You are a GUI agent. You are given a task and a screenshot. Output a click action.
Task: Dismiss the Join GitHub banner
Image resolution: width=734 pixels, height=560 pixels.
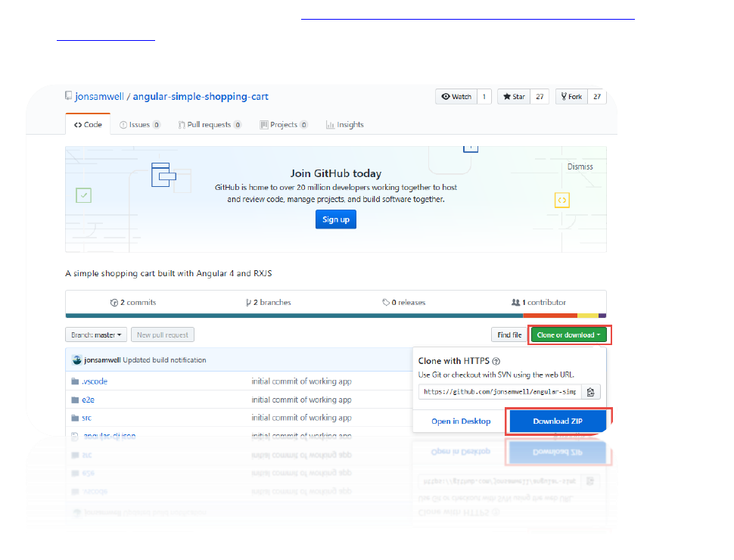click(580, 166)
